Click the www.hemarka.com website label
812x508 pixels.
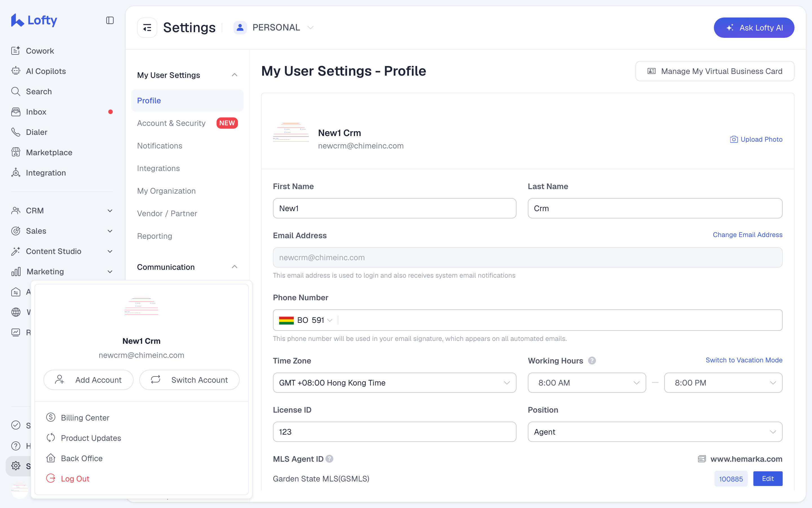[746, 459]
